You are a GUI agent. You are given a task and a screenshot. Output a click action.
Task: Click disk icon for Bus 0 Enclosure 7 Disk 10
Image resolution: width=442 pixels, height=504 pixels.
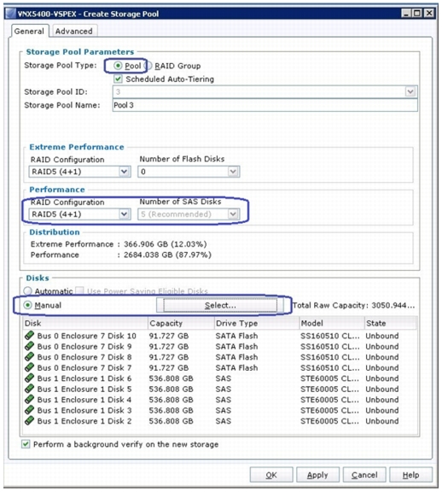click(29, 336)
